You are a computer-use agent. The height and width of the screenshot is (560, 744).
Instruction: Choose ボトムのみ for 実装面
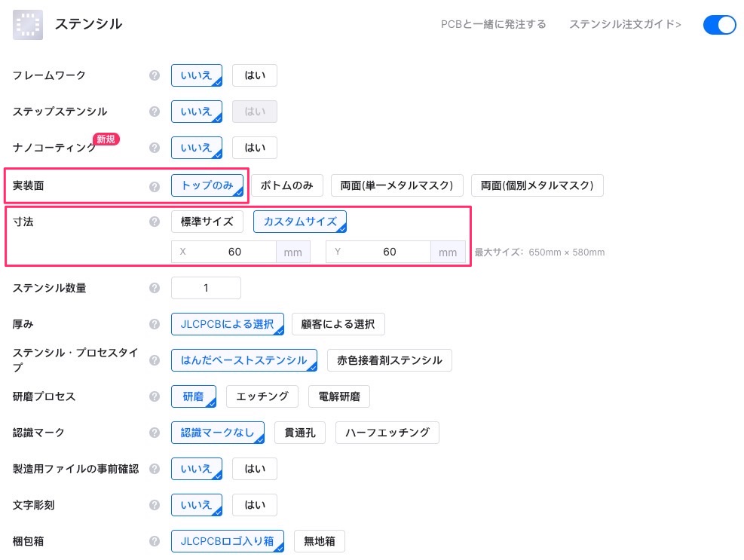coord(287,185)
